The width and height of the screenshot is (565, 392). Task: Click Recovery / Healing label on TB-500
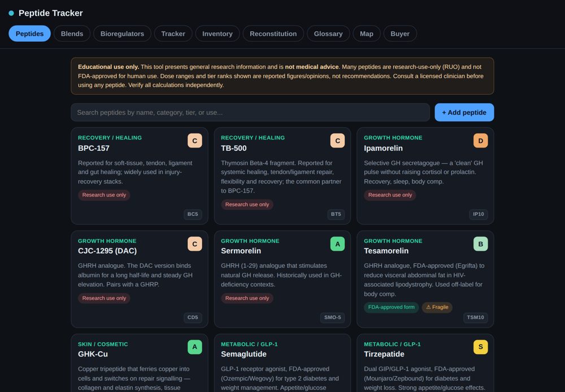click(253, 138)
